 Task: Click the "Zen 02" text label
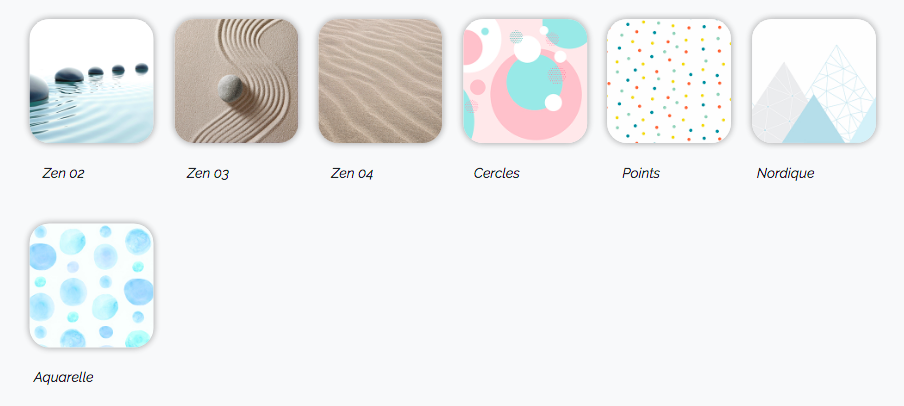coord(63,173)
